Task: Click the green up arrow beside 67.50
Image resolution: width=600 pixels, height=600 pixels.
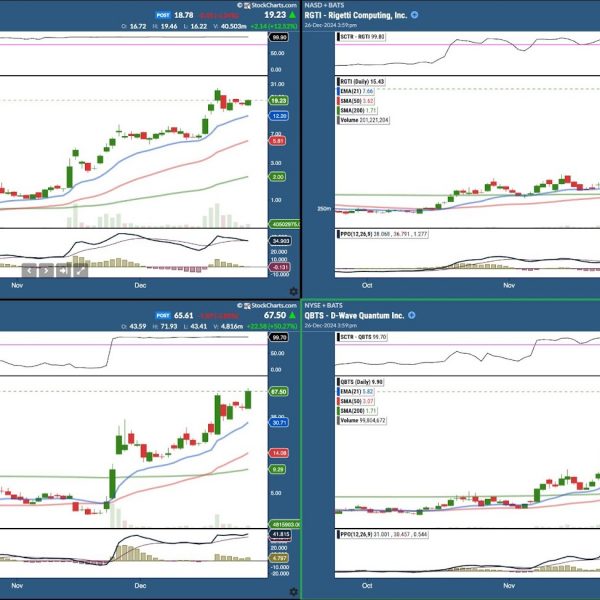Action: click(292, 315)
